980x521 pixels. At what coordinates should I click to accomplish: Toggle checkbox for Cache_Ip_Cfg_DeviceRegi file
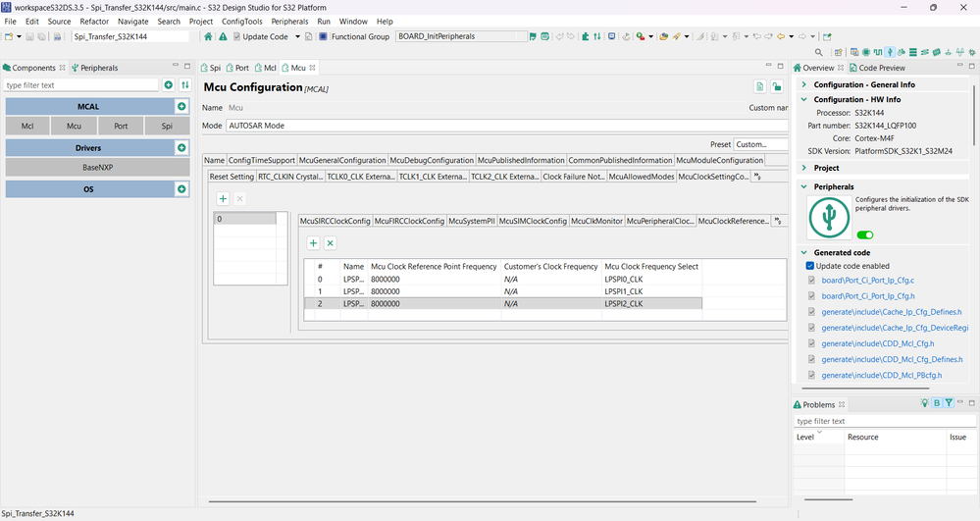click(812, 328)
